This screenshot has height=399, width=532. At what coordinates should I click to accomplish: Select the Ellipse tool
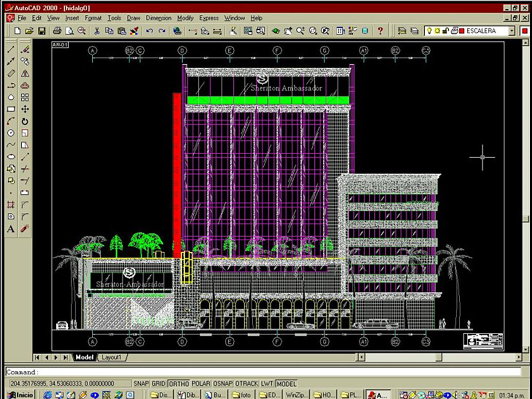click(x=11, y=157)
